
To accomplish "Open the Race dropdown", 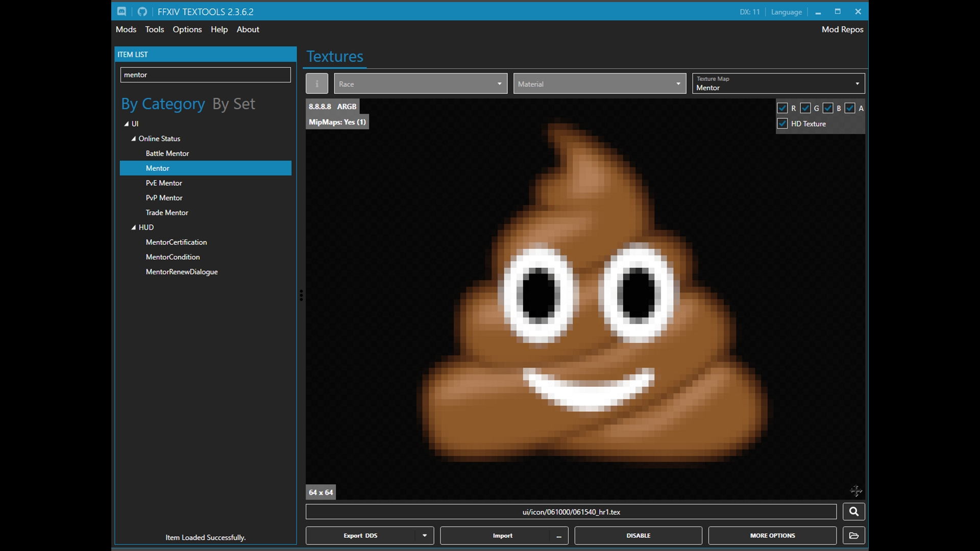I will pyautogui.click(x=421, y=84).
